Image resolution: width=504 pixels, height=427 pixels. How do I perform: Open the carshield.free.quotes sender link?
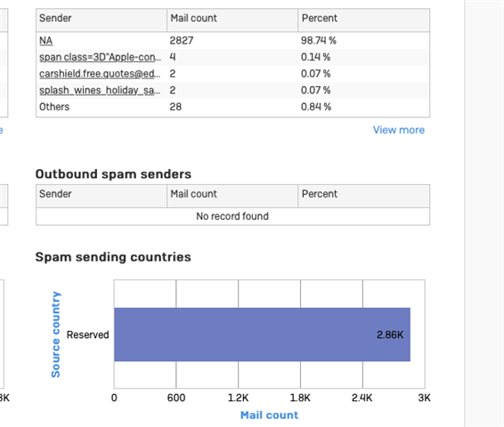(x=100, y=74)
